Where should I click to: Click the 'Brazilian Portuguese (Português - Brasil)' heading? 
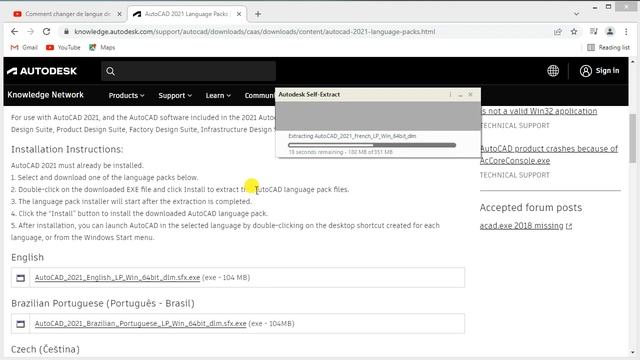(102, 303)
